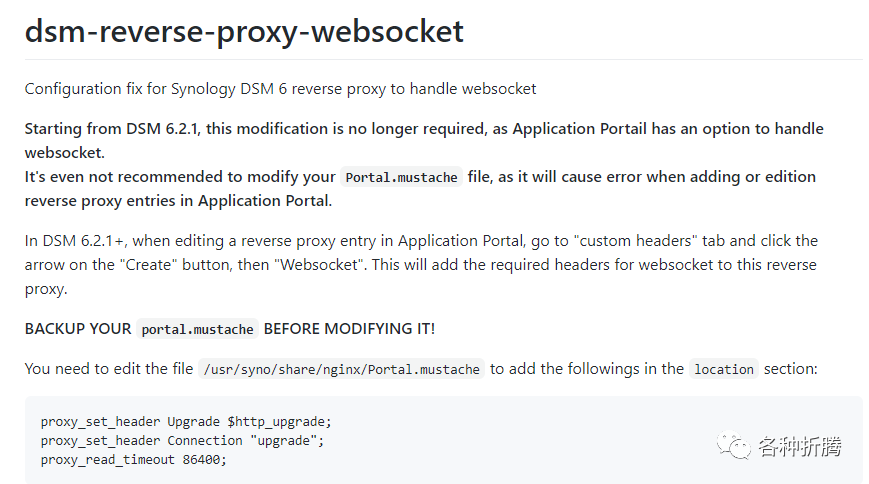
Task: Click the In DSM 6.2.1+ paragraph start
Action: (76, 241)
